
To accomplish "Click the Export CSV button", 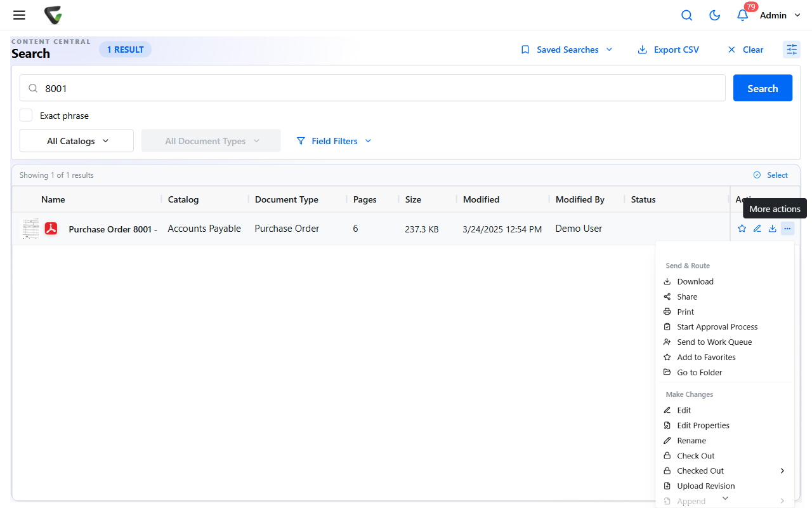I will point(668,50).
